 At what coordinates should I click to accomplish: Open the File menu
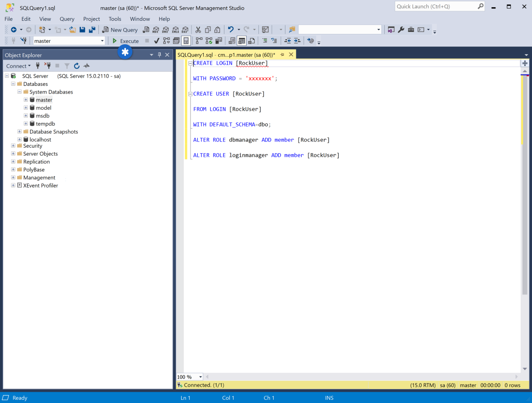[x=9, y=19]
